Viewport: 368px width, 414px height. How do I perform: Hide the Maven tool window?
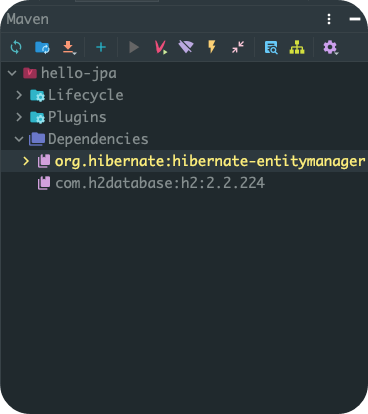355,19
